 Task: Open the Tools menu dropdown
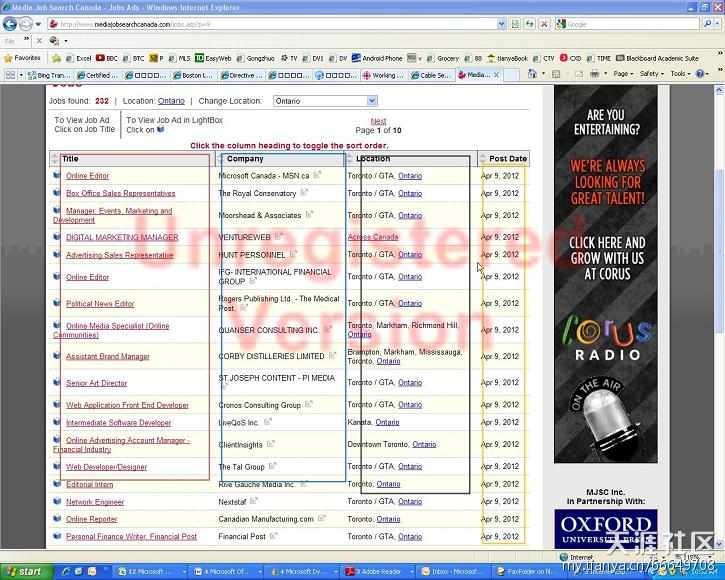click(x=680, y=74)
